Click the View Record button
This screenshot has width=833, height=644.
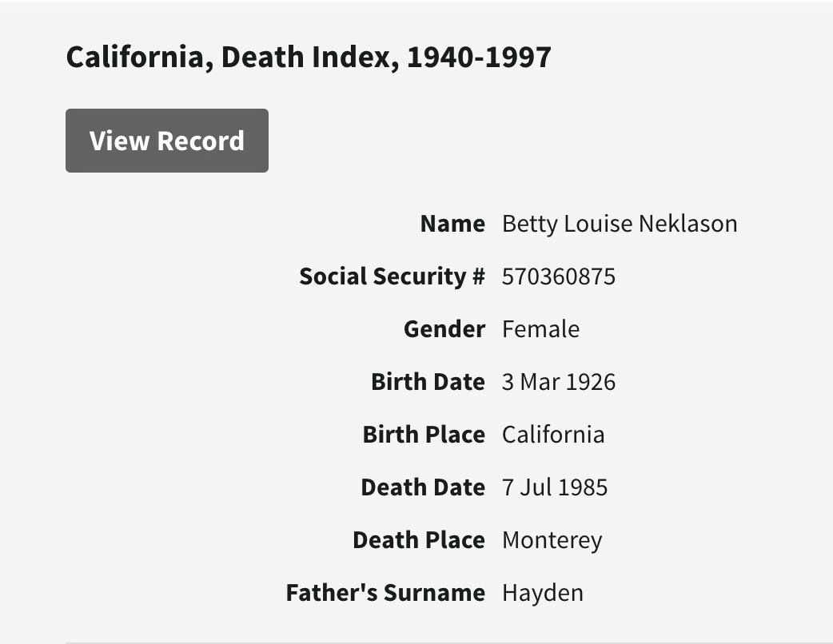pyautogui.click(x=166, y=141)
